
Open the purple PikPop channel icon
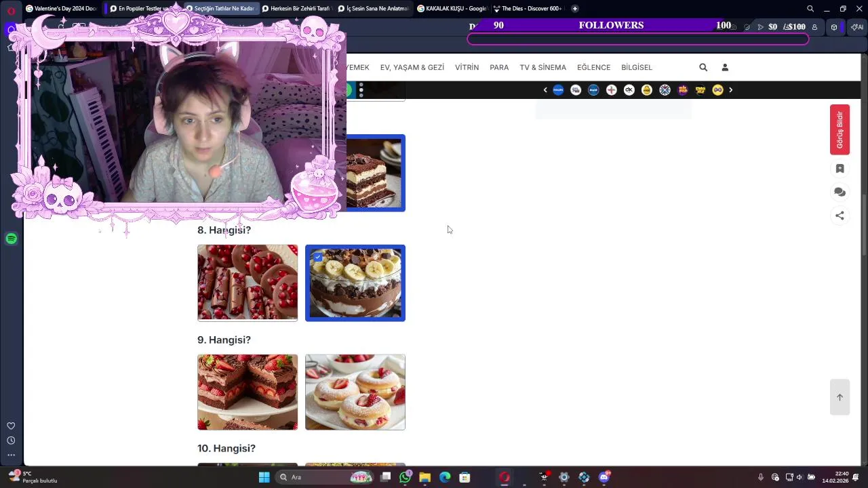pyautogui.click(x=682, y=90)
